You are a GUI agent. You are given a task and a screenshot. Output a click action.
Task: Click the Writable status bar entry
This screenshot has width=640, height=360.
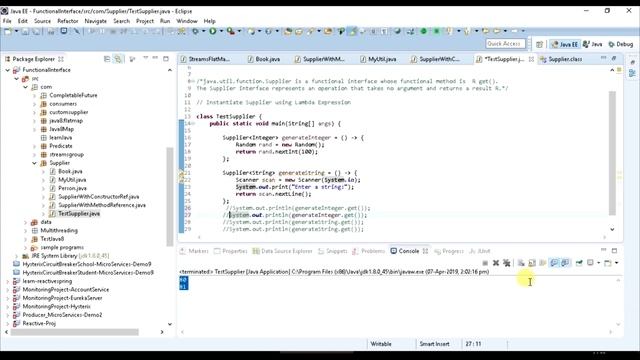(x=381, y=344)
